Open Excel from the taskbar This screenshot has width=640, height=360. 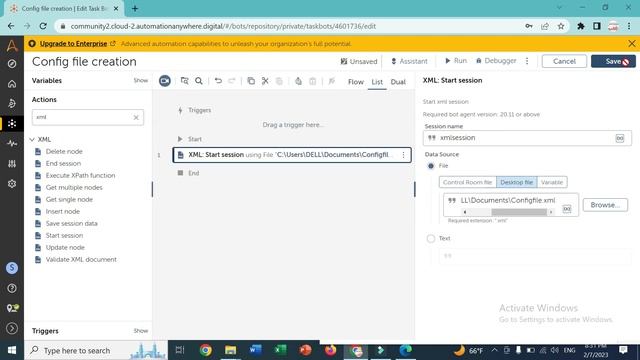pyautogui.click(x=280, y=350)
